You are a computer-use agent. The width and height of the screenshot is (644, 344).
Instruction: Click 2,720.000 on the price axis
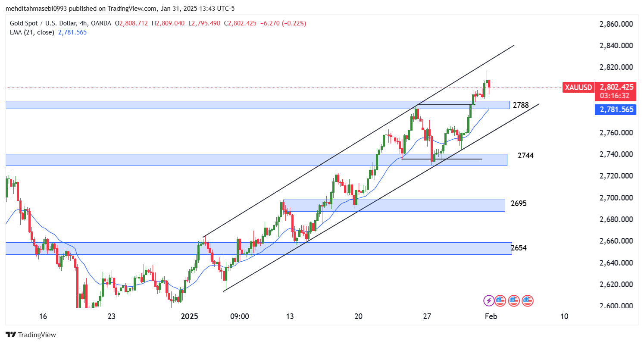[x=616, y=176]
